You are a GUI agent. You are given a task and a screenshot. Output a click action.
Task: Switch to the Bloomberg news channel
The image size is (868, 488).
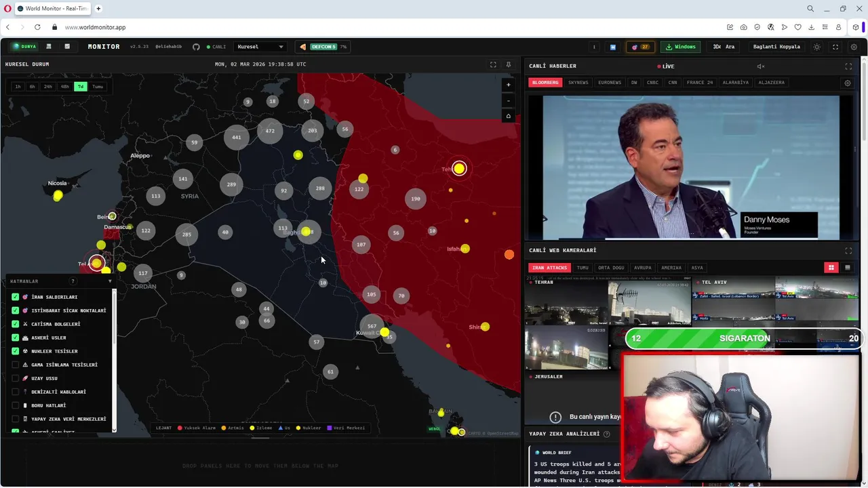tap(545, 83)
